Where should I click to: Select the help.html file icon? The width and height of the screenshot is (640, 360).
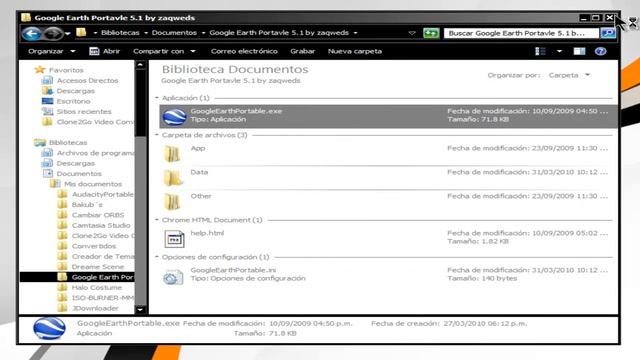(x=174, y=239)
